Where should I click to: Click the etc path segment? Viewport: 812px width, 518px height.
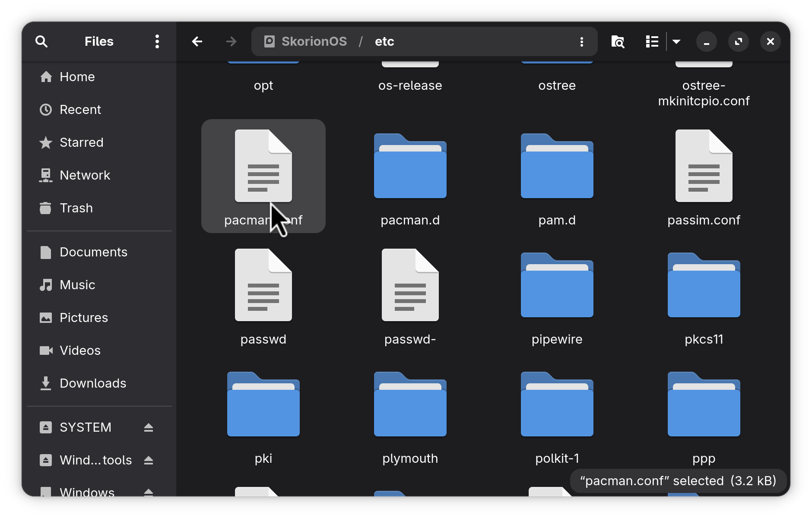click(x=384, y=41)
